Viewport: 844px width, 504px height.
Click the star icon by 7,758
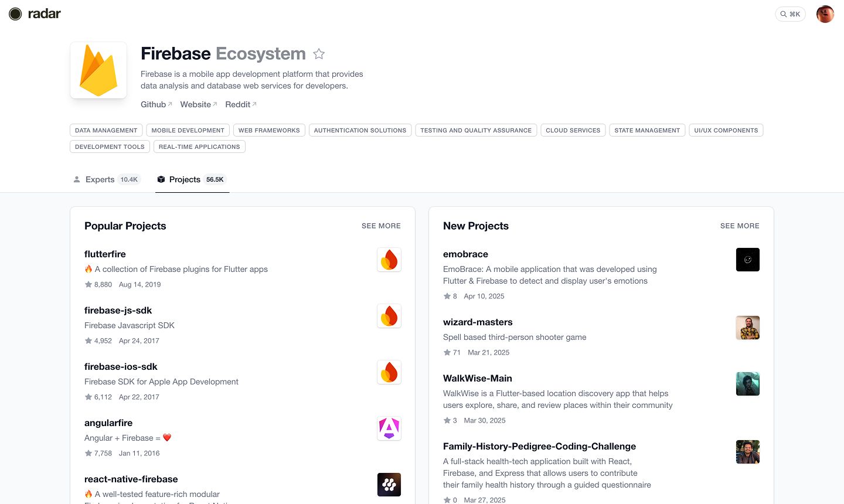coord(89,453)
